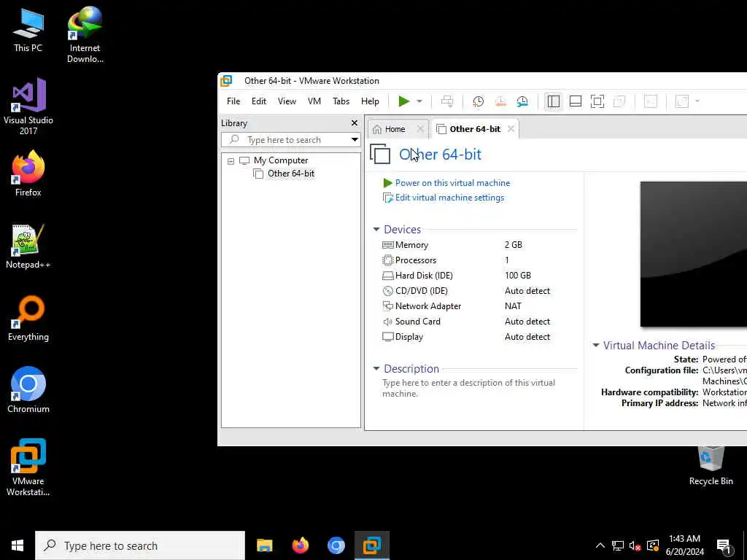Collapse the Virtual Machine Details section
The width and height of the screenshot is (747, 560).
pos(595,345)
